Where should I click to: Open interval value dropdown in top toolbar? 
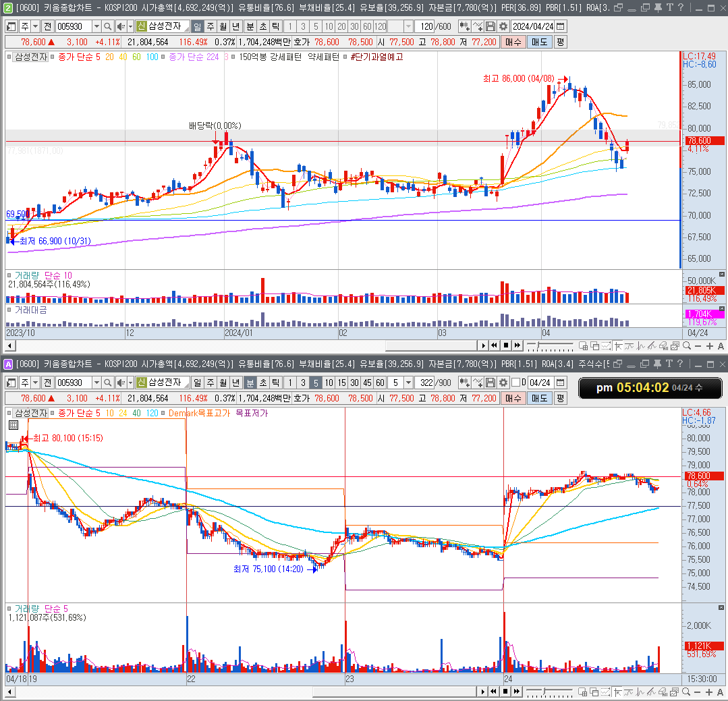pos(408,26)
